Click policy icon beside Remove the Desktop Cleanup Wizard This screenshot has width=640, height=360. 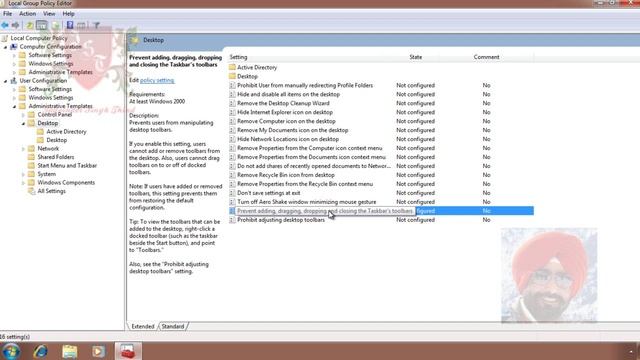click(232, 103)
